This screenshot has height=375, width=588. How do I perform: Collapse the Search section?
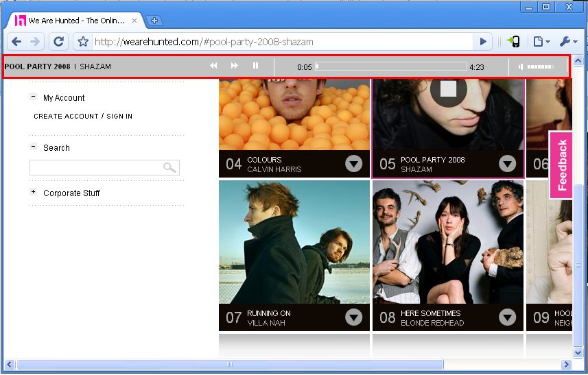pos(33,147)
